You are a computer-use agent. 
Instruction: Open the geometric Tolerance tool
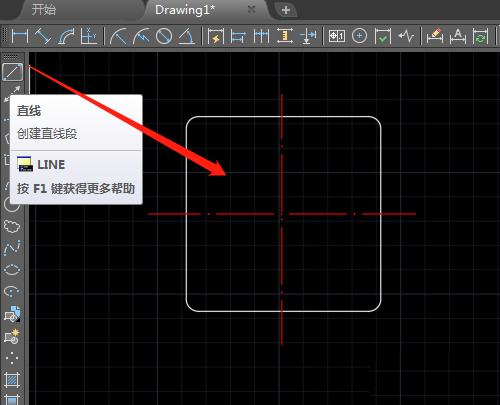(337, 36)
